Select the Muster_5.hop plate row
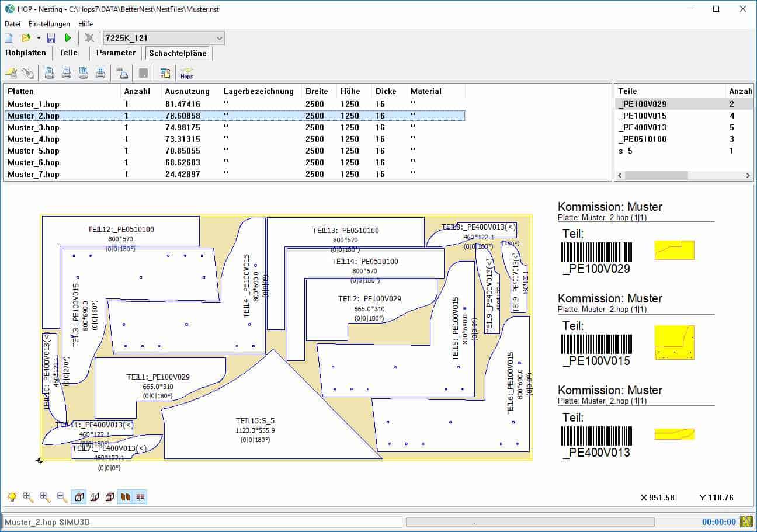The image size is (757, 532). click(33, 151)
